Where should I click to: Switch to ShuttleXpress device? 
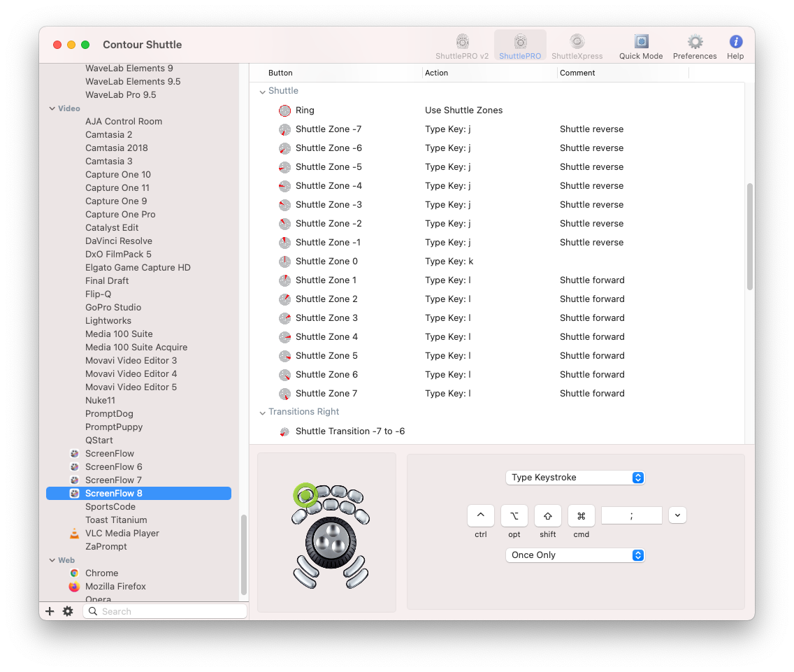(577, 47)
